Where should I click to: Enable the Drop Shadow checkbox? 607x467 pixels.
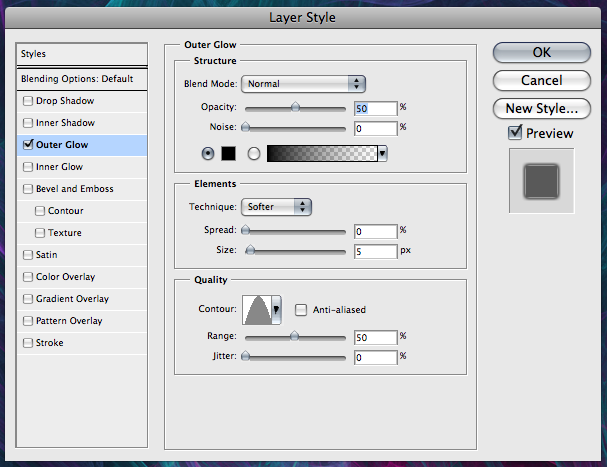tap(28, 101)
